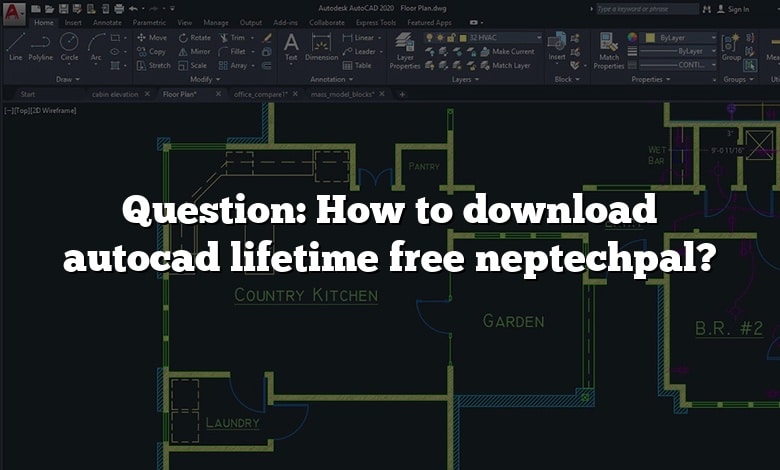Screen dimensions: 780x470
Task: Open the View ribbon tab
Action: 185,22
